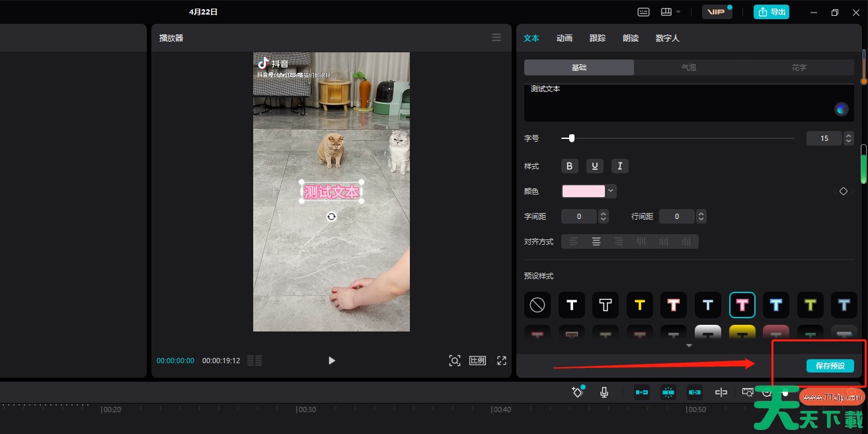The width and height of the screenshot is (868, 434).
Task: Click the microphone record voiceover icon
Action: pos(604,392)
